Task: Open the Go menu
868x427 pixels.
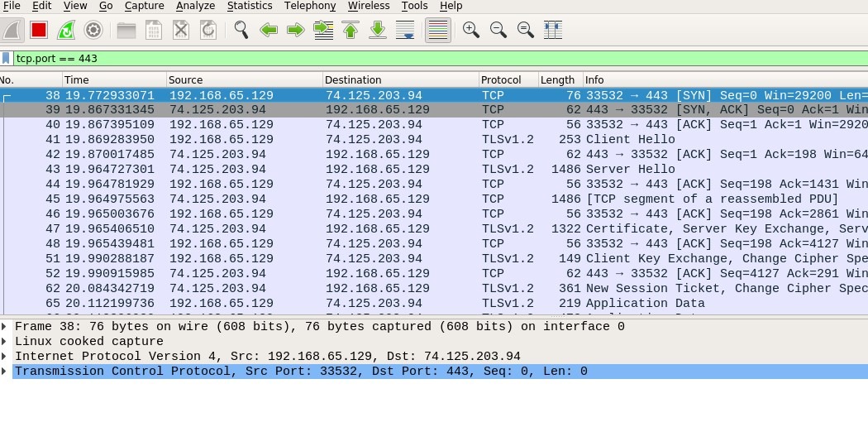Action: (x=106, y=6)
